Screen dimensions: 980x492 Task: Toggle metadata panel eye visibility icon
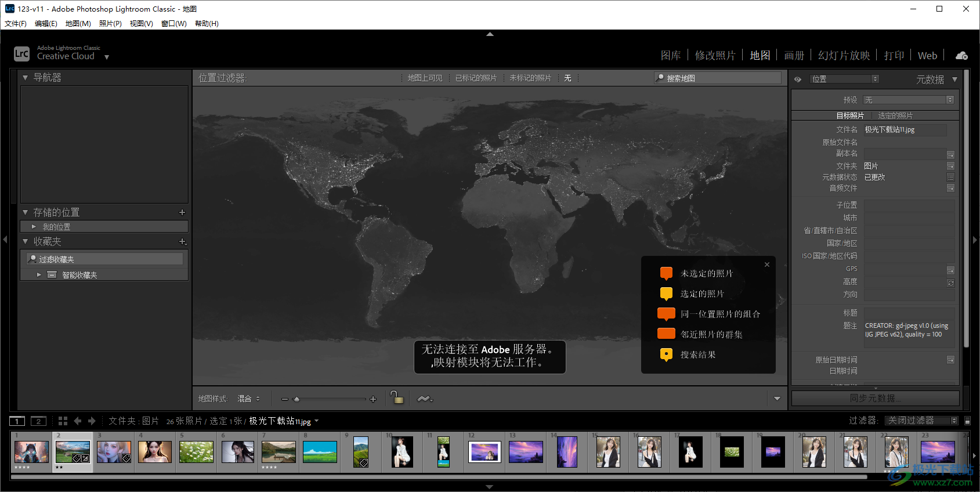(x=798, y=79)
